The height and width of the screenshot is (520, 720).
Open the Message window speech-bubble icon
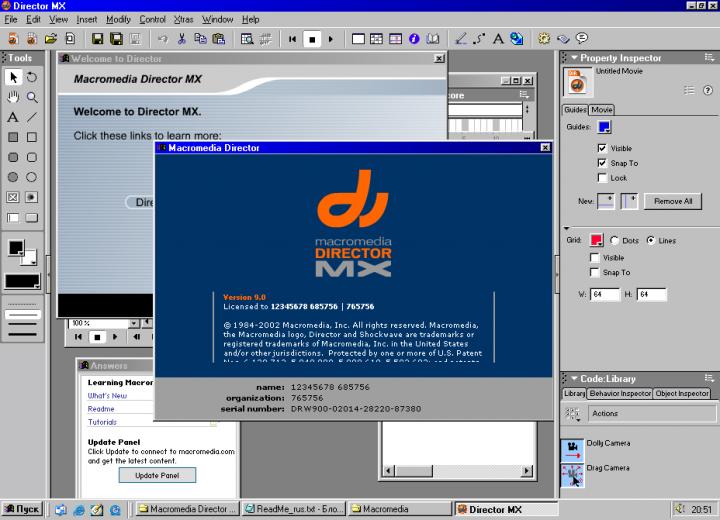pyautogui.click(x=582, y=38)
